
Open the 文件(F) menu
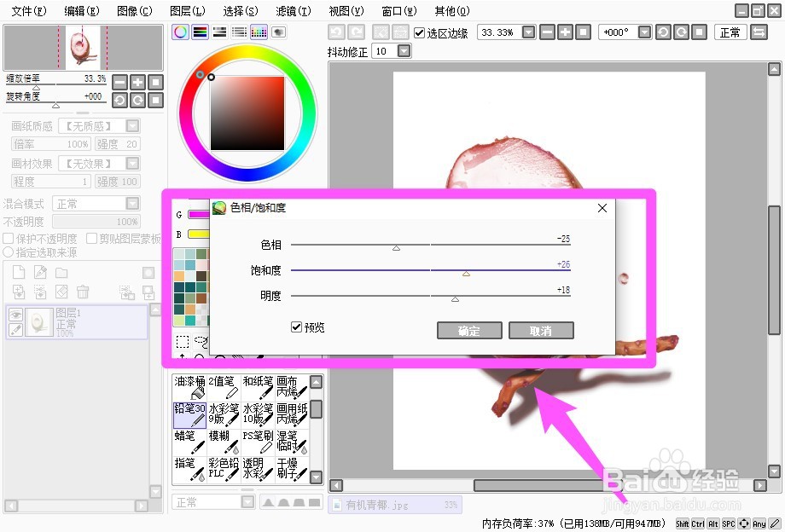29,11
